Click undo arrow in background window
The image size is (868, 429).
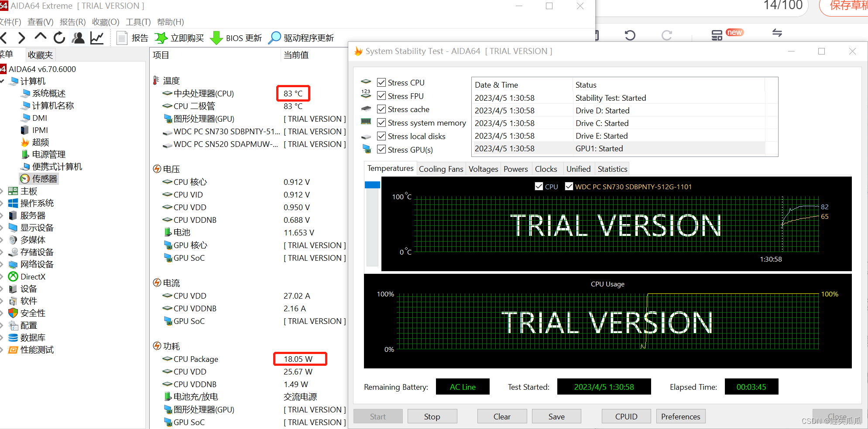coord(630,35)
